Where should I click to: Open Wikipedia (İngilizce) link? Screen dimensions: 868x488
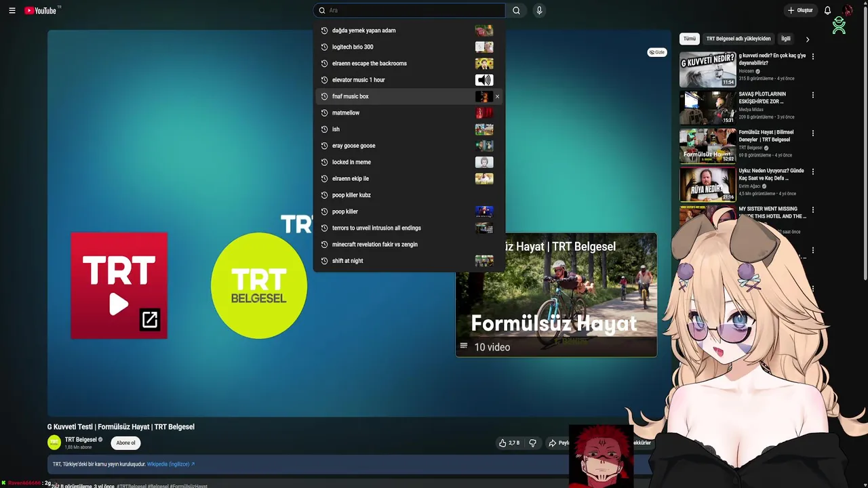tap(171, 464)
